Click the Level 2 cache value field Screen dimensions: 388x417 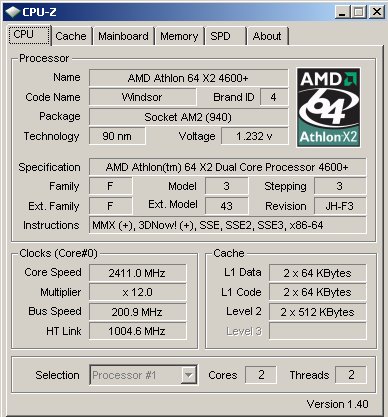pyautogui.click(x=317, y=312)
